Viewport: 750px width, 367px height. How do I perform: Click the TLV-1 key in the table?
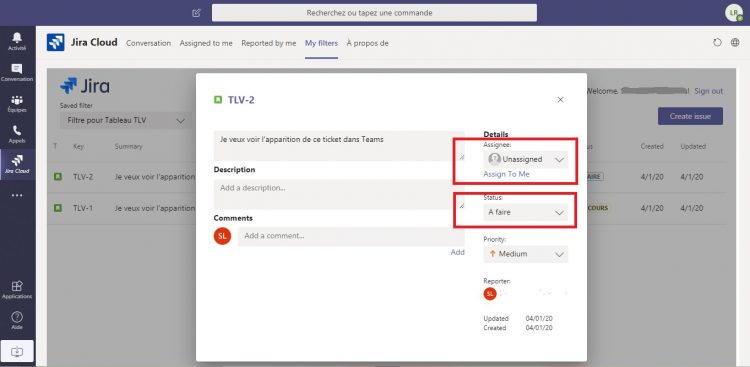point(83,208)
